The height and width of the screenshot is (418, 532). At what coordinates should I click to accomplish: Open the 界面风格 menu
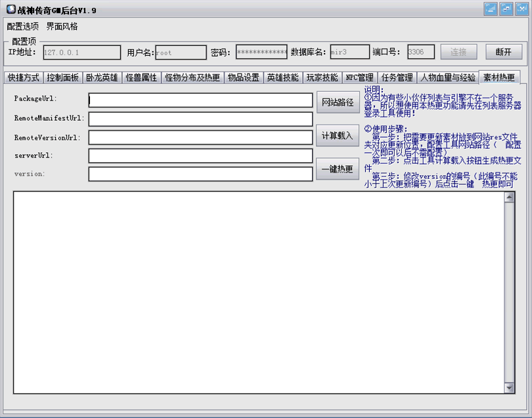point(62,26)
